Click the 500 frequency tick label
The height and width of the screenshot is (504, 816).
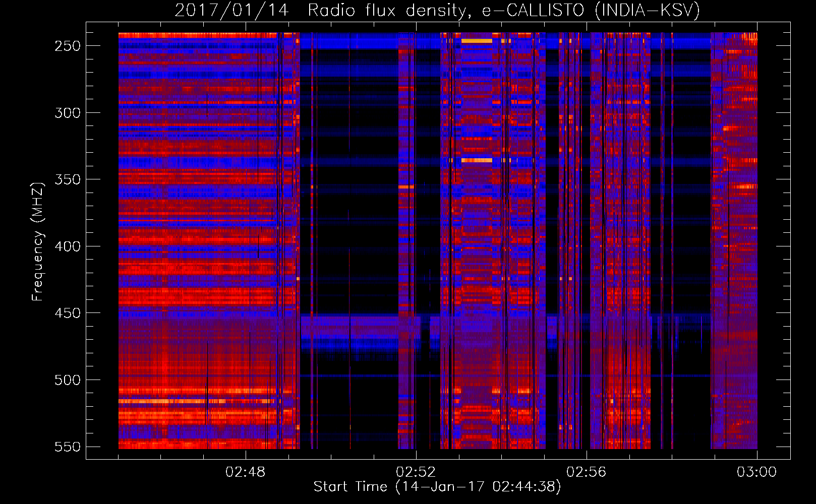(x=68, y=380)
